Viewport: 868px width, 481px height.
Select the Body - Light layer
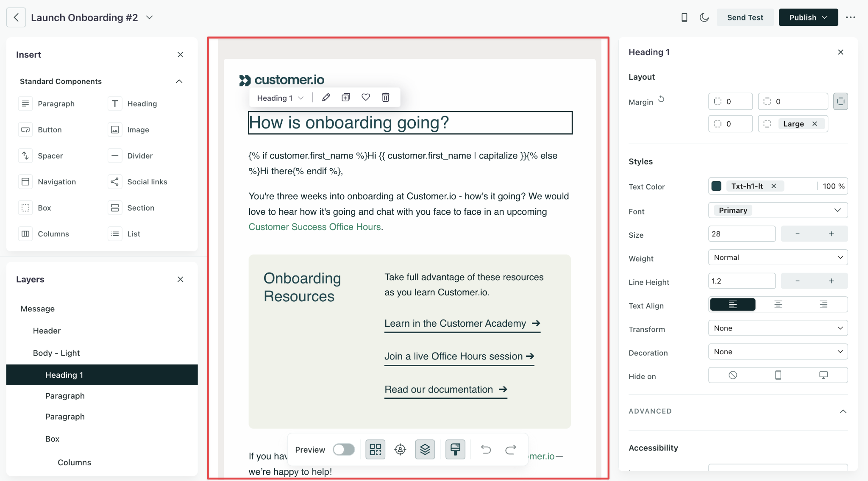(102, 353)
